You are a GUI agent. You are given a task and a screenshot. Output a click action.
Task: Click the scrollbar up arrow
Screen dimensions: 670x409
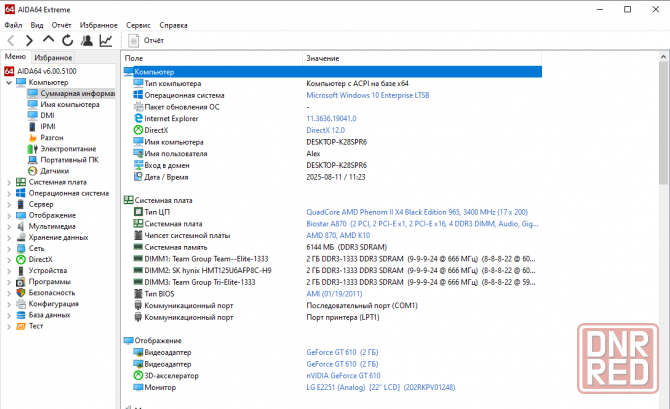663,56
